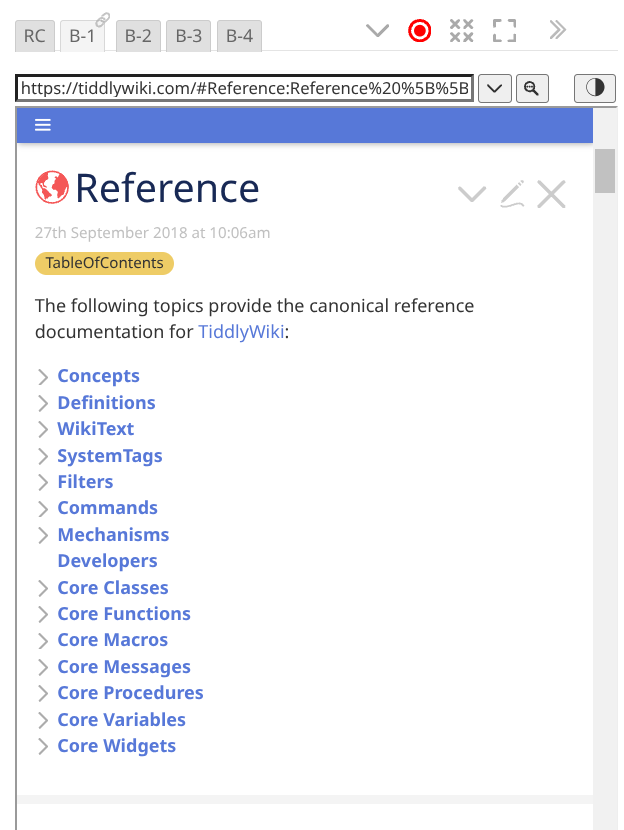Screen dimensions: 624x830
Task: Toggle fullscreen frame icon
Action: (505, 31)
